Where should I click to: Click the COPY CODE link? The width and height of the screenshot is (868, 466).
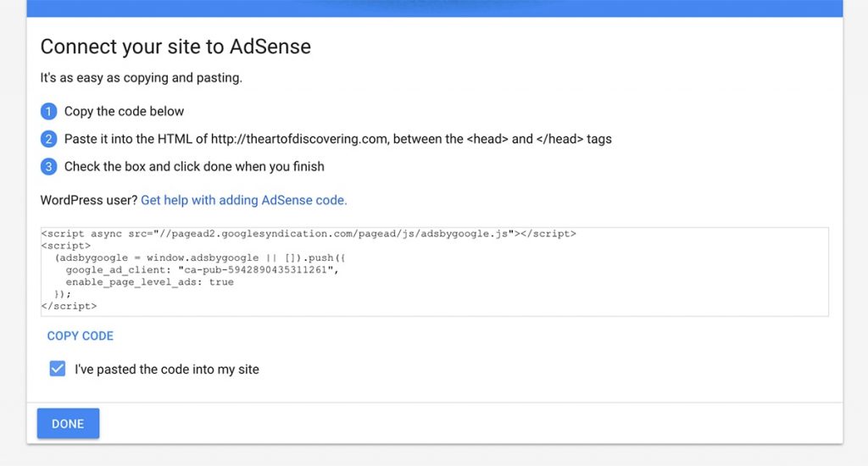point(81,336)
